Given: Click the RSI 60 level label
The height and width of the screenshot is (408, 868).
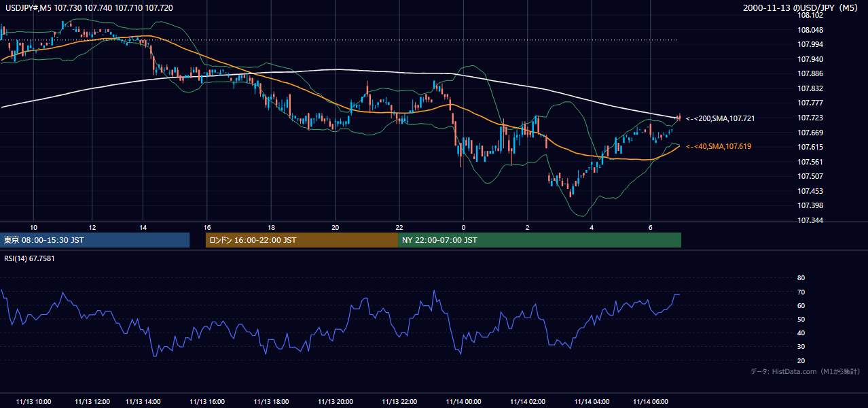Looking at the screenshot, I should click(801, 305).
